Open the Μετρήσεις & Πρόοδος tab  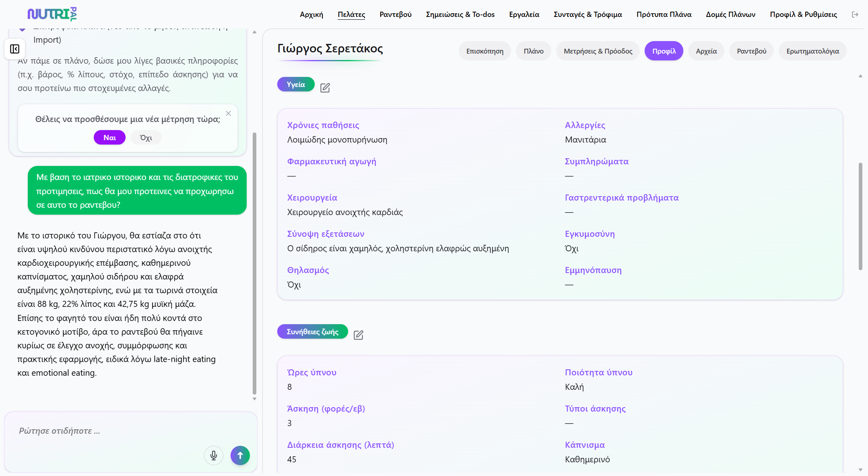point(598,51)
